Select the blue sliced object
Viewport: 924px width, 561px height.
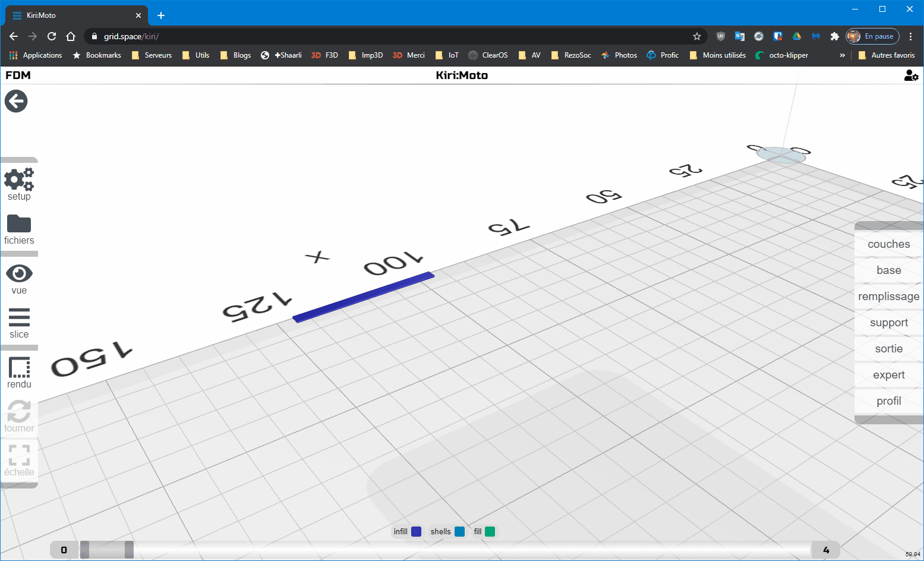(364, 297)
